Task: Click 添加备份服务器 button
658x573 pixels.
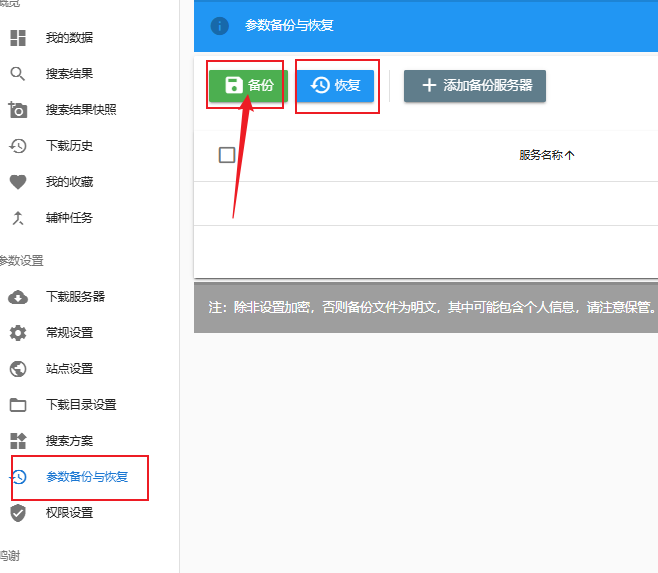Action: 475,86
